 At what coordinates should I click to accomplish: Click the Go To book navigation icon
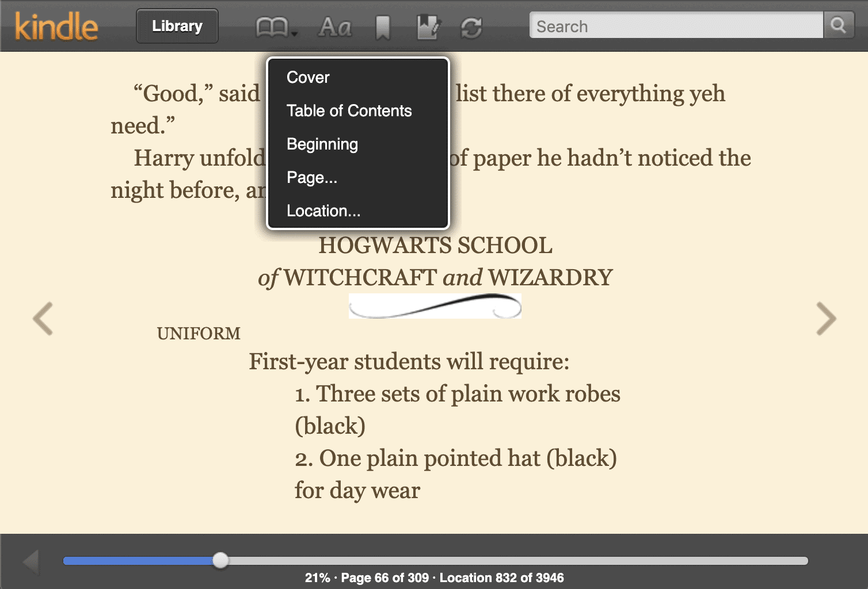click(x=273, y=26)
